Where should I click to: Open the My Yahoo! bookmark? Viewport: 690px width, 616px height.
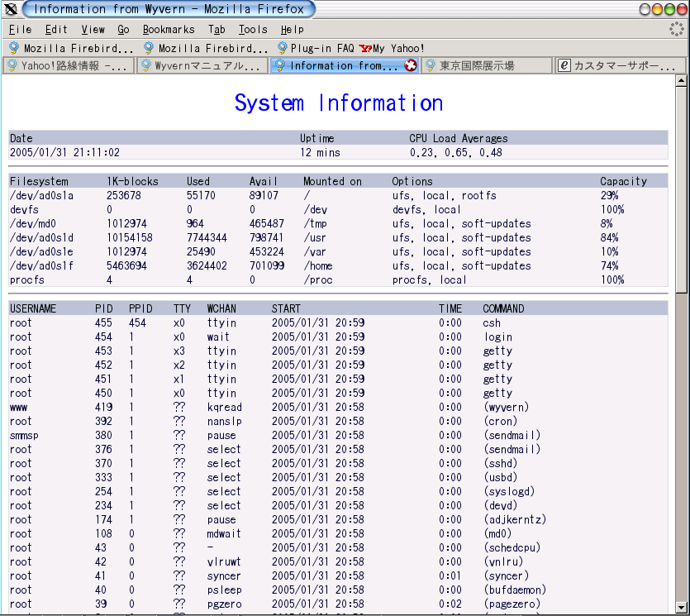tap(392, 48)
